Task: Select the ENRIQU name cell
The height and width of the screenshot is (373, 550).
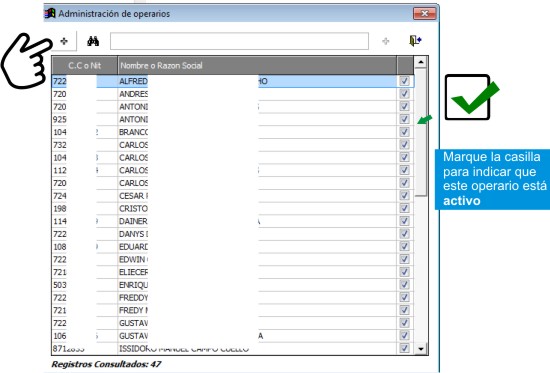Action: pos(257,285)
